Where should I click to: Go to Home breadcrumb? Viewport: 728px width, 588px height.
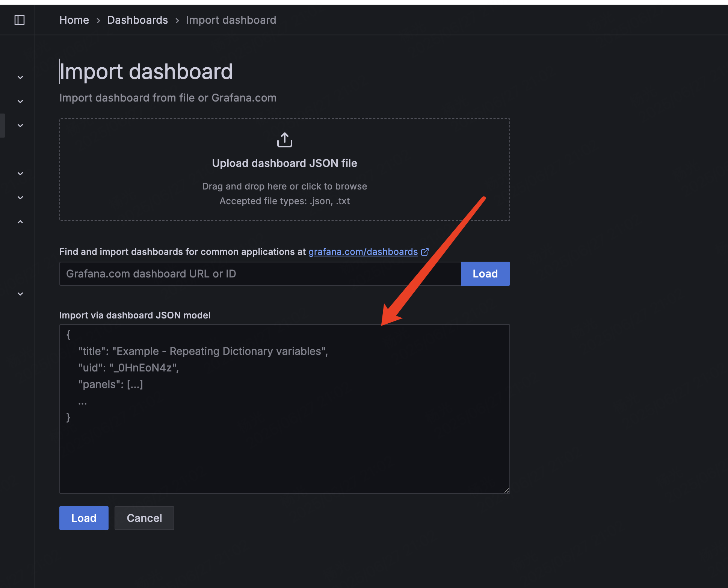click(74, 20)
